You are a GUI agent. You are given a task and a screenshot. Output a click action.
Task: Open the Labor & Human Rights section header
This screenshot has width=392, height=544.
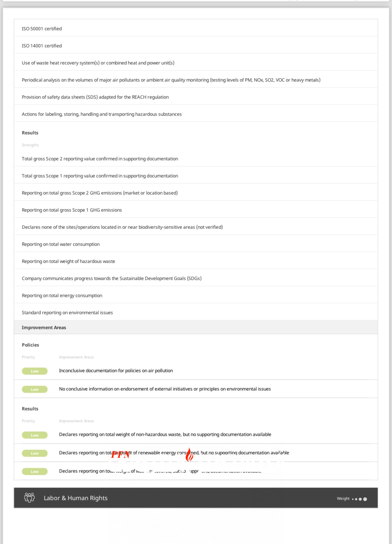pyautogui.click(x=196, y=498)
